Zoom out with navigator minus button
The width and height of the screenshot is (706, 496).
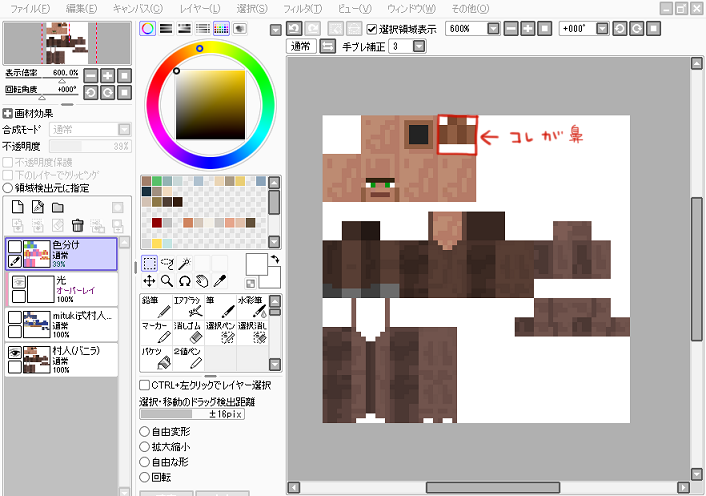(x=91, y=76)
